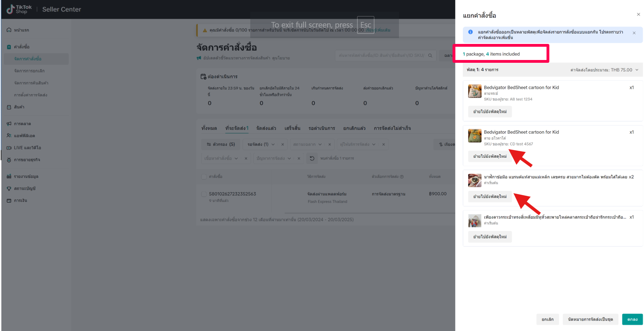Viewport: 644px width, 331px height.
Task: Tick the select-all checkbox in คำสั่งซื้อ header
Action: coord(204,177)
